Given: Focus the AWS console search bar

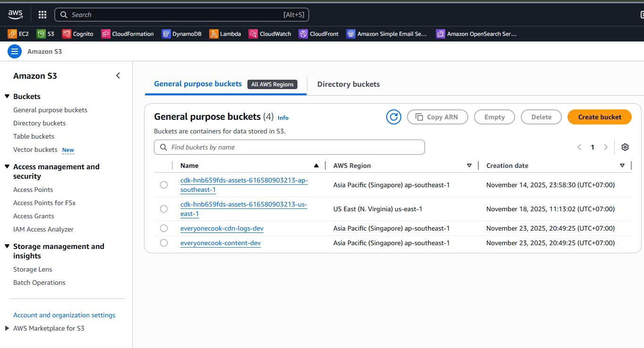Looking at the screenshot, I should click(x=182, y=15).
